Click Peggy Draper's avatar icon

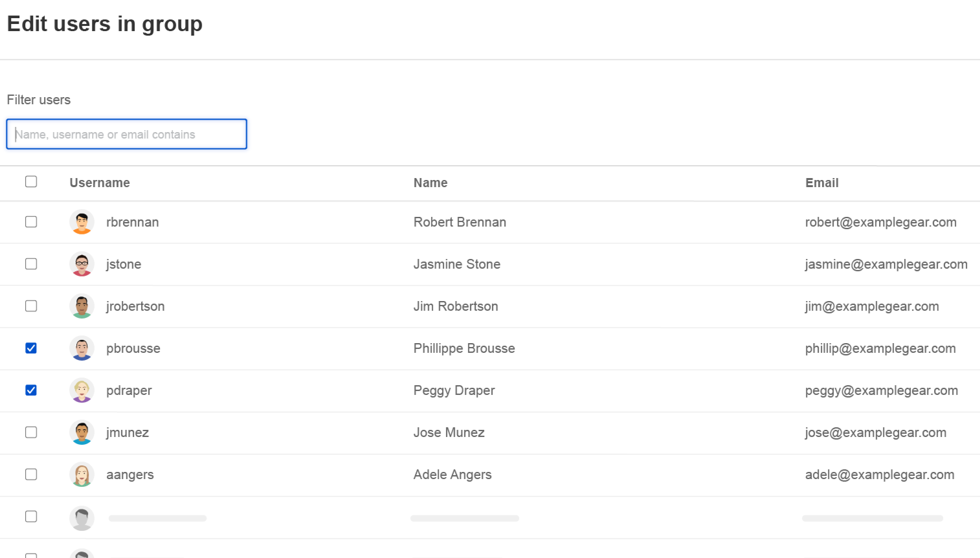click(82, 390)
